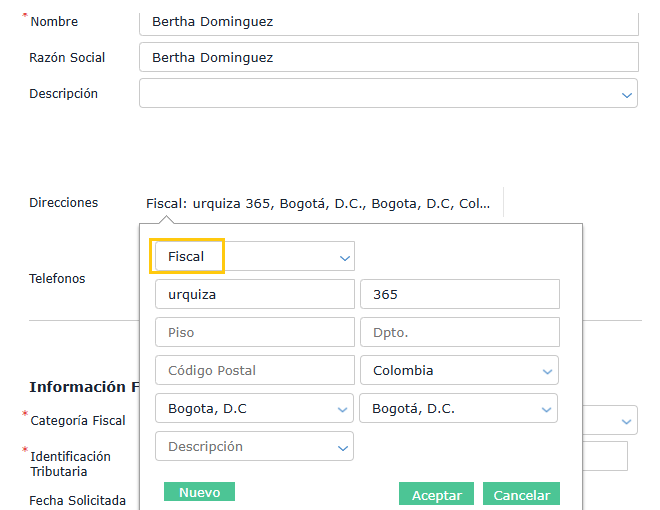Click the Nombre input field
Viewport: 660px width, 510px height.
click(388, 21)
